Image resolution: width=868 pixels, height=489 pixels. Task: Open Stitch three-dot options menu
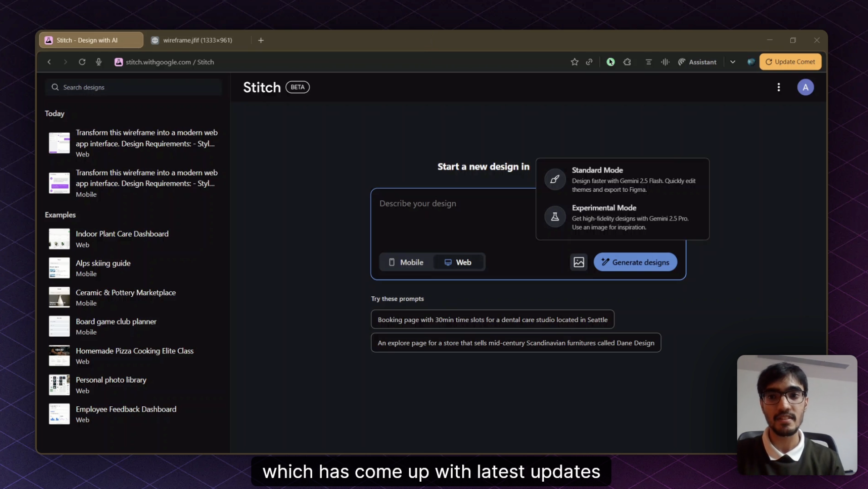[778, 87]
